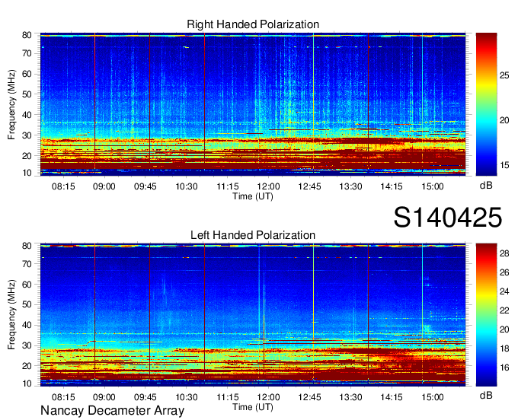This screenshot has height=420, width=518.
Task: Click the 26 tick on the Left Handed colorbar
Action: tap(504, 272)
